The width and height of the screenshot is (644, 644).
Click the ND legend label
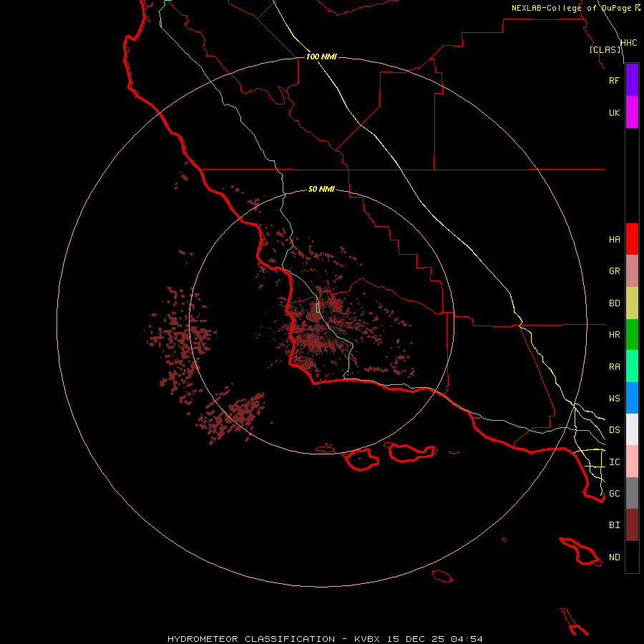[614, 557]
